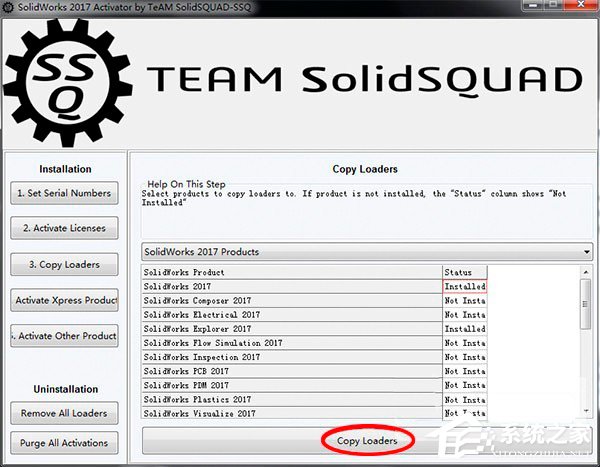
Task: Click status cell of SolidWorks PCB 2017
Action: click(465, 371)
